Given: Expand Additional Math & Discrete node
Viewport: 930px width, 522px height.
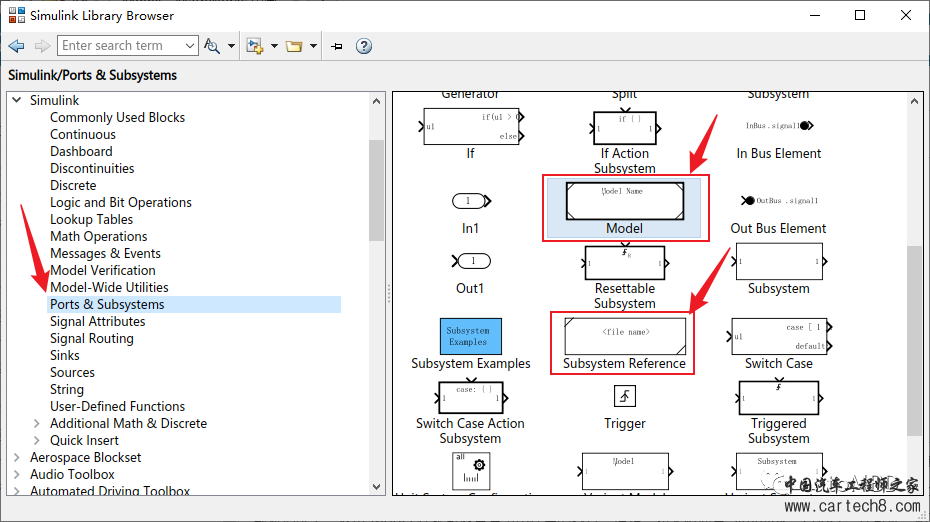Looking at the screenshot, I should point(37,424).
